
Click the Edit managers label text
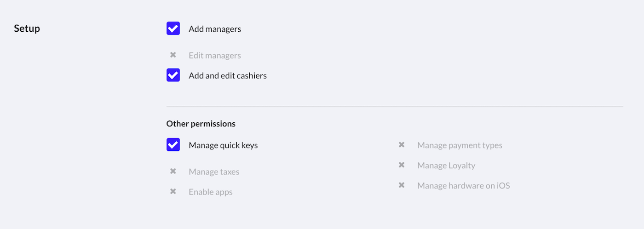pos(215,56)
